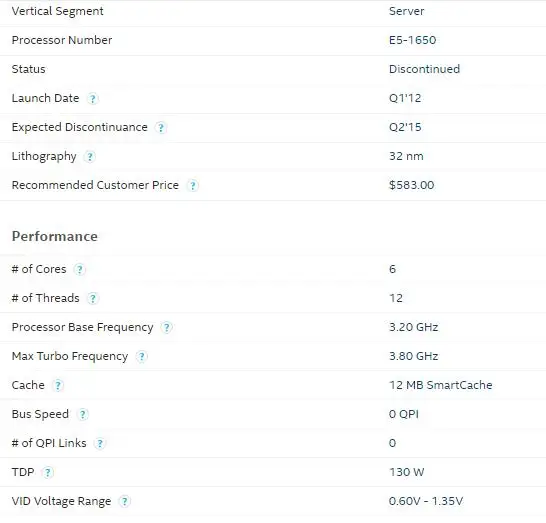Click the 3.80 GHz turbo frequency value
Image resolution: width=546 pixels, height=523 pixels.
413,356
